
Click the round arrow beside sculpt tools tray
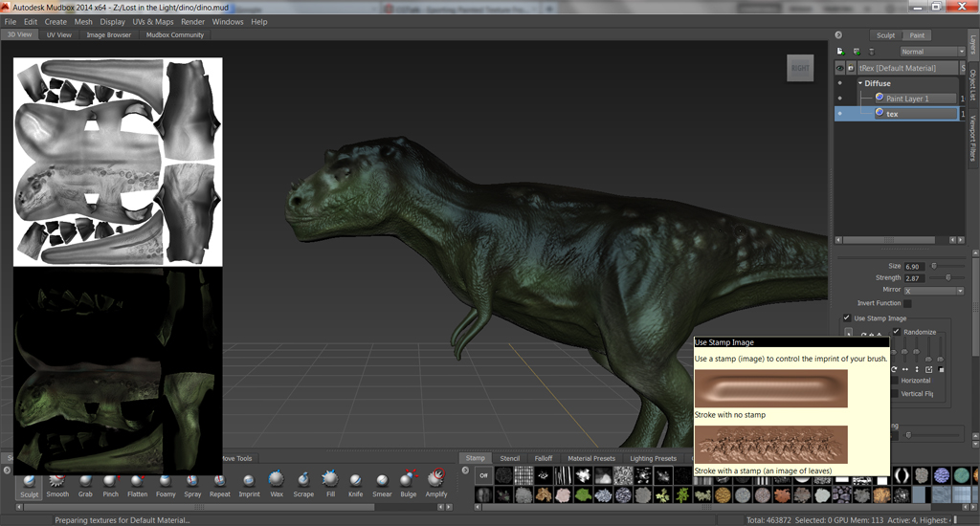[x=7, y=471]
